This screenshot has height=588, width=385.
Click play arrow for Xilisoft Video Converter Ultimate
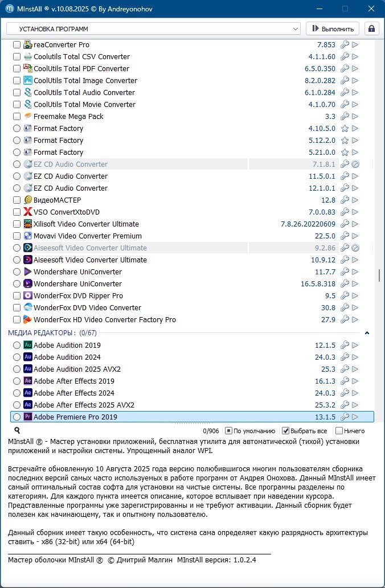355,224
